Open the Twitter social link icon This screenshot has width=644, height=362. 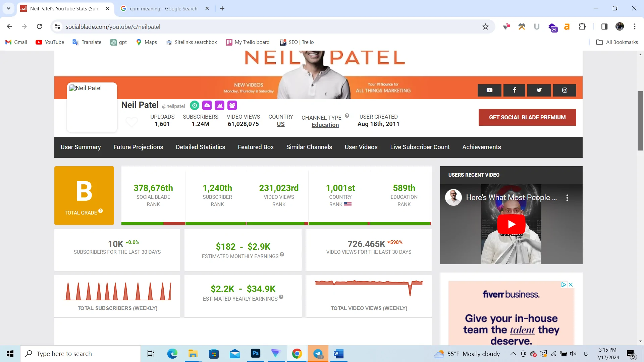(x=539, y=90)
